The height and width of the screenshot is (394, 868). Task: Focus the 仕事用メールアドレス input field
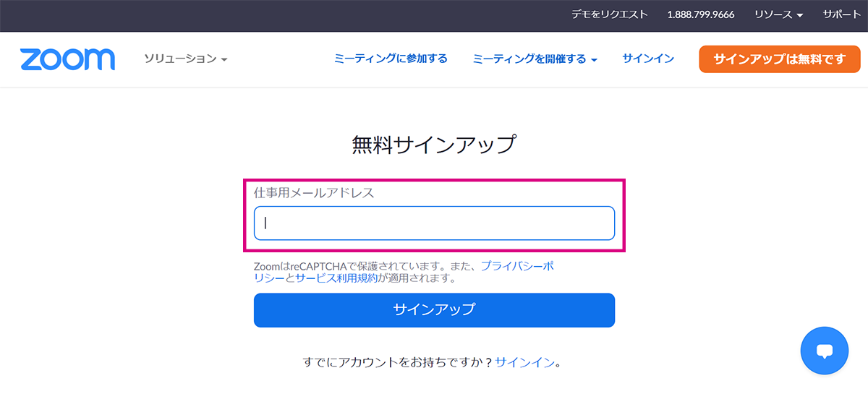pyautogui.click(x=434, y=223)
